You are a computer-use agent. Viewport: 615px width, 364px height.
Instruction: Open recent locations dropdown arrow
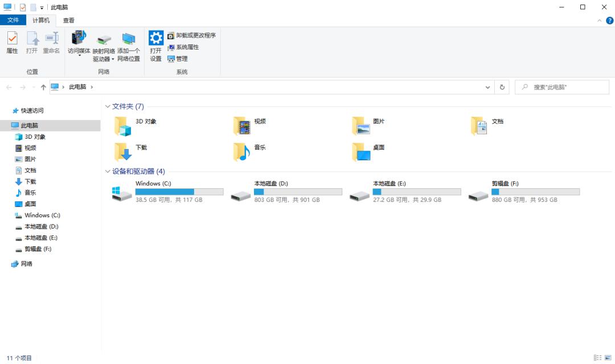click(34, 87)
